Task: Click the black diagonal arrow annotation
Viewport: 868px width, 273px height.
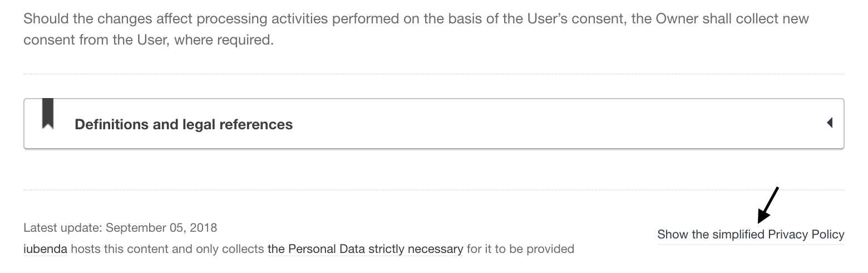Action: 768,206
